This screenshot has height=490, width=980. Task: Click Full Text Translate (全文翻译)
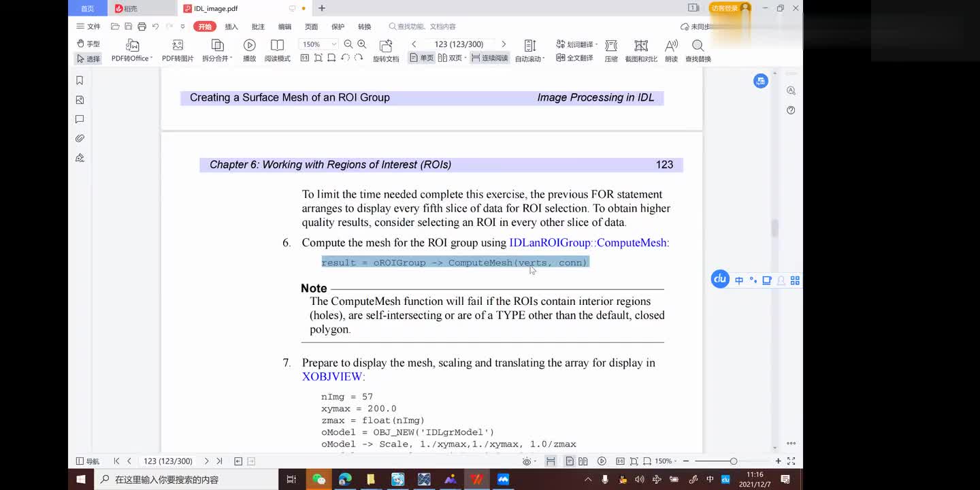(x=574, y=59)
